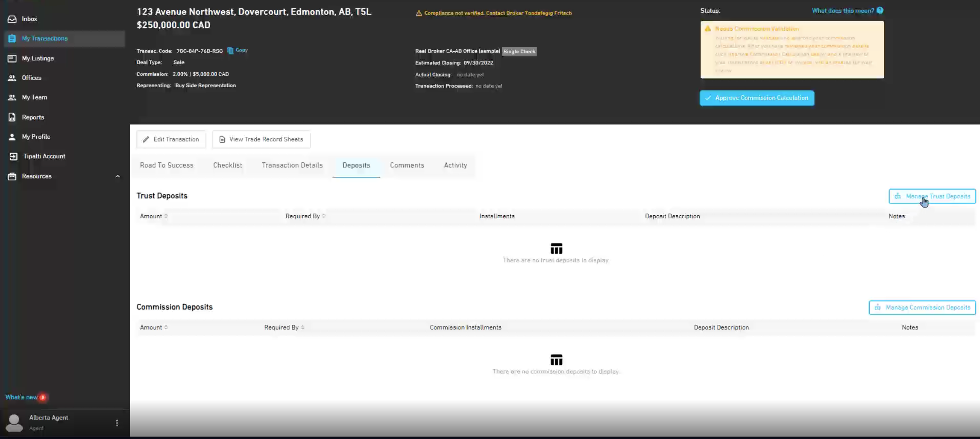Click the Inbox tray icon
This screenshot has width=980, height=439.
[12, 19]
